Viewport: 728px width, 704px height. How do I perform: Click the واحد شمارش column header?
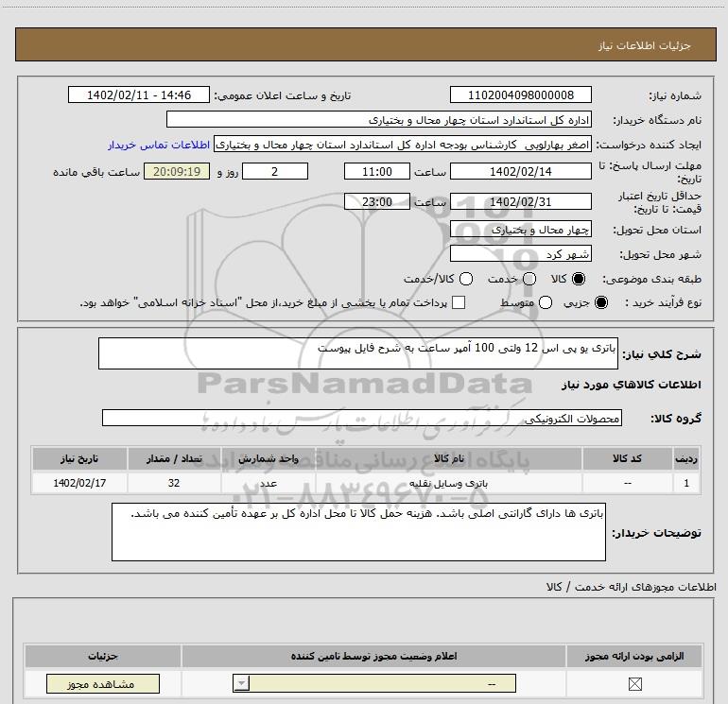[x=268, y=458]
